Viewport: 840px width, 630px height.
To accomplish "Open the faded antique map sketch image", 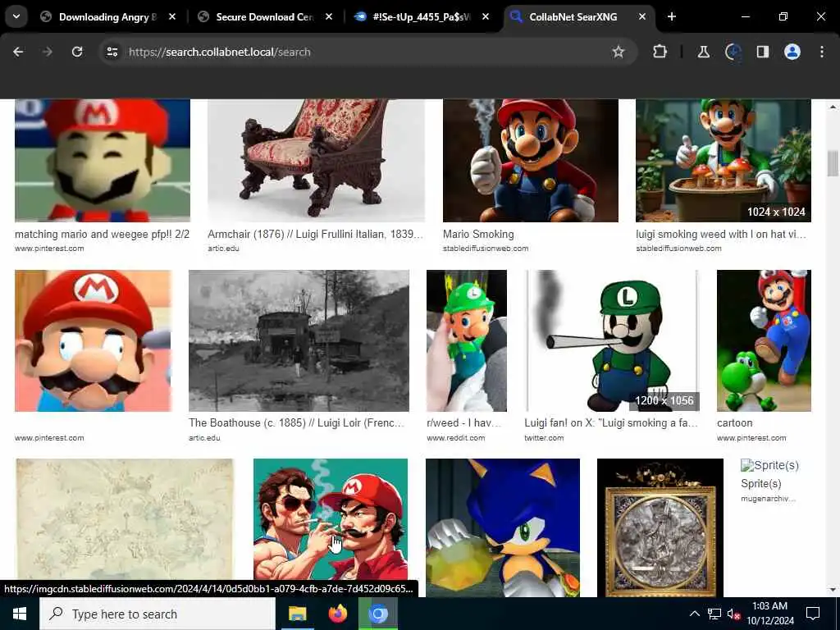I will (125, 518).
